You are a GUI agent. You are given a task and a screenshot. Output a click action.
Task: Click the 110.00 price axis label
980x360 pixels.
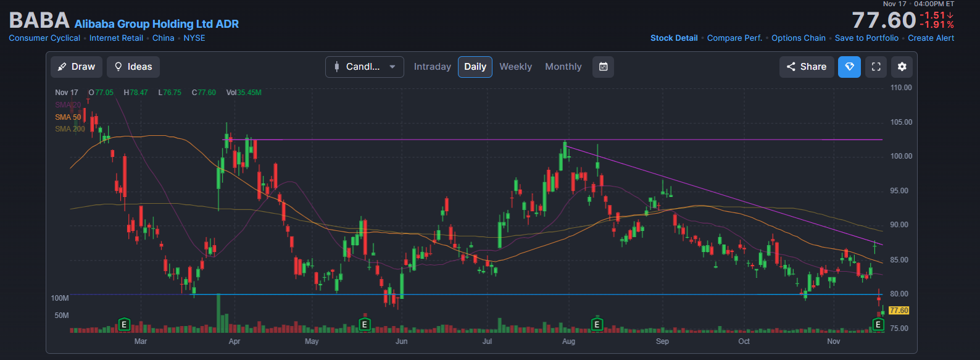click(901, 88)
